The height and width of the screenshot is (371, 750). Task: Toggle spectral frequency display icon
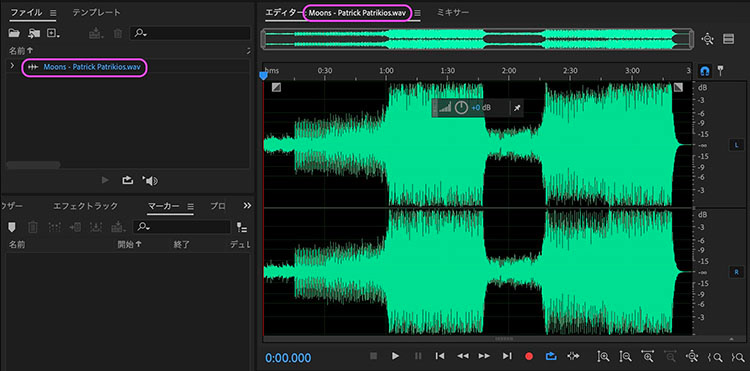[728, 39]
